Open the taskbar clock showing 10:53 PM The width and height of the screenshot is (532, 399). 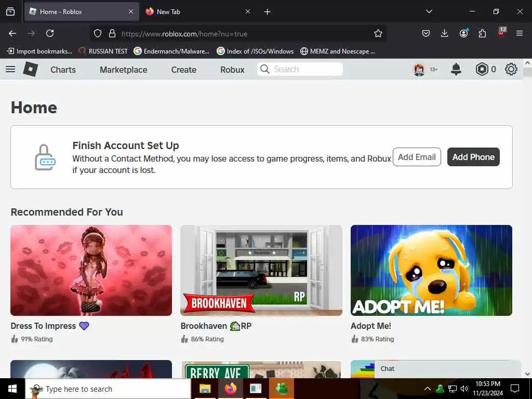pyautogui.click(x=487, y=389)
